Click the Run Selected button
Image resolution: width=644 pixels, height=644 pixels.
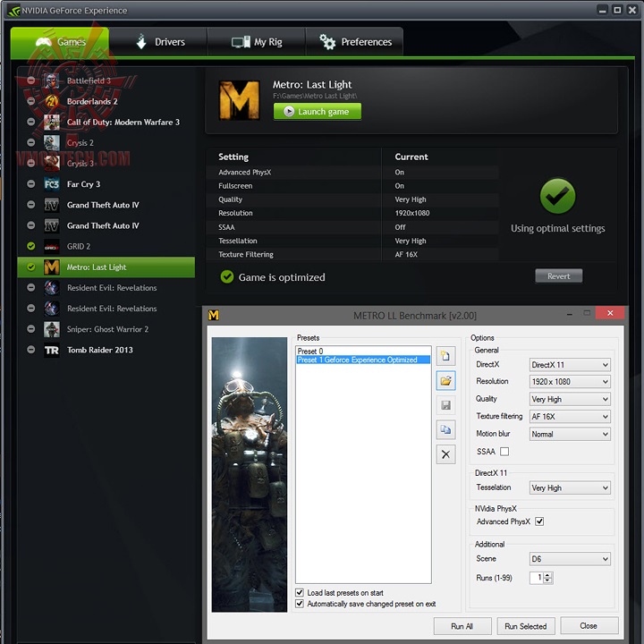click(x=525, y=626)
